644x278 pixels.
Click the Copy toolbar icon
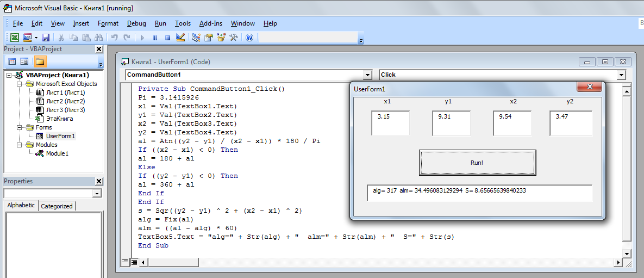pos(73,38)
